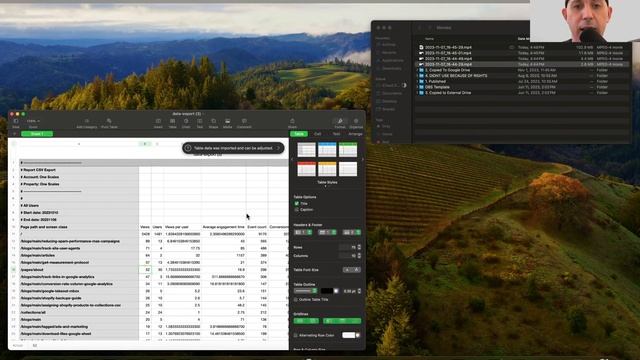Click the Finder back navigation arrow
The width and height of the screenshot is (640, 360).
[420, 28]
